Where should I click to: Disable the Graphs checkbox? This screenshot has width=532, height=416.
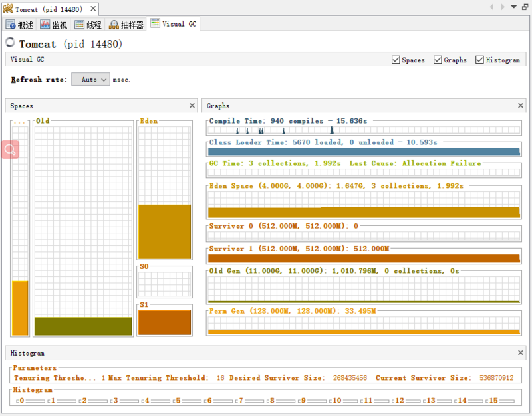(437, 60)
